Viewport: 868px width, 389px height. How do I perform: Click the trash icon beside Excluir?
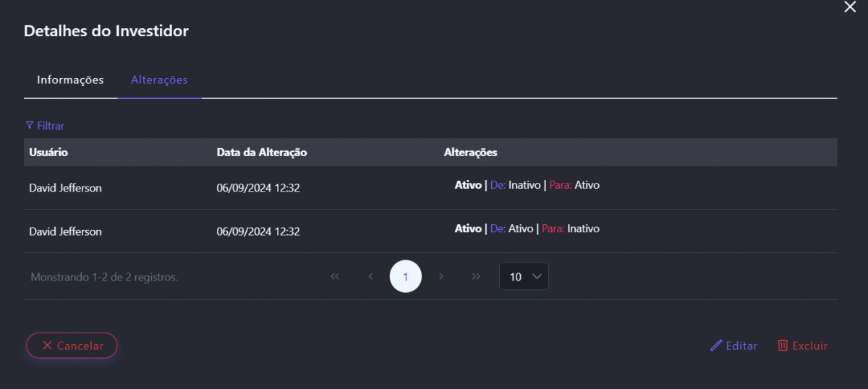[783, 346]
